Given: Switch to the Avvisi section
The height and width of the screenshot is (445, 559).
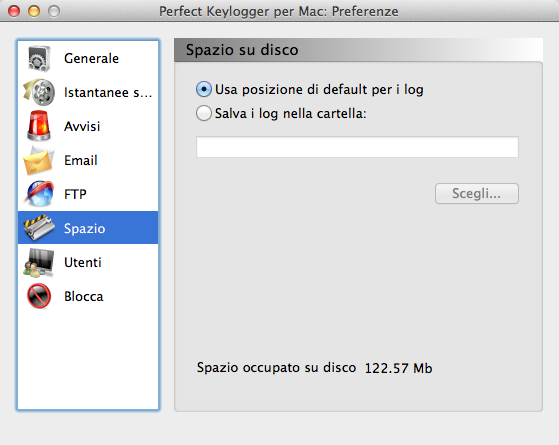Looking at the screenshot, I should click(x=88, y=126).
